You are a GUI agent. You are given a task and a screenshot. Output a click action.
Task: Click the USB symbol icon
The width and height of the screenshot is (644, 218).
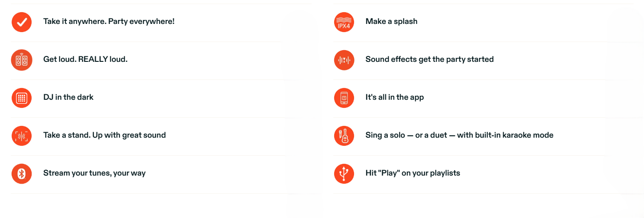click(344, 173)
